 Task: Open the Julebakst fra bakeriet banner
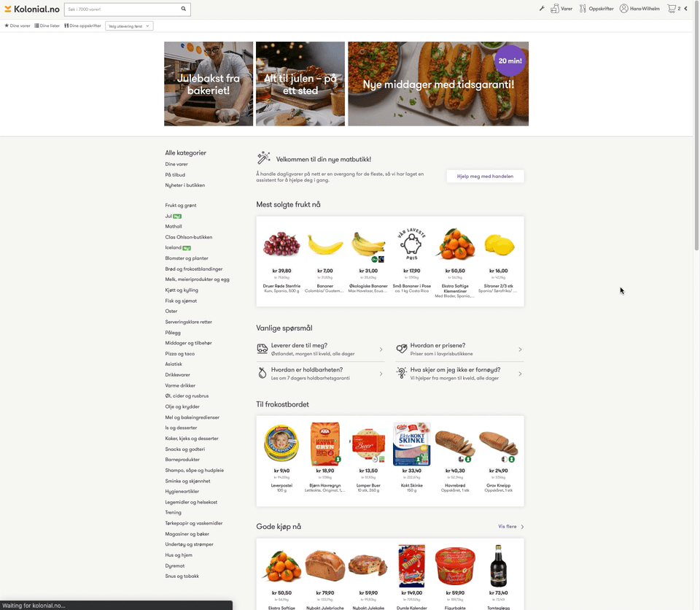point(209,84)
